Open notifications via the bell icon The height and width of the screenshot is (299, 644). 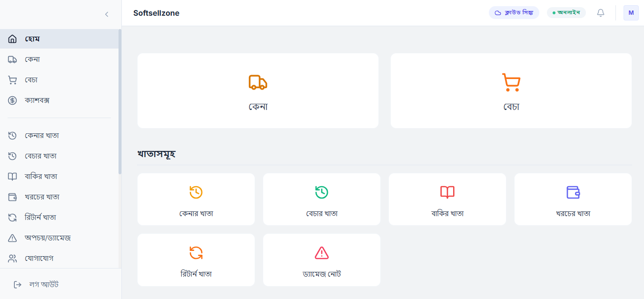tap(600, 13)
